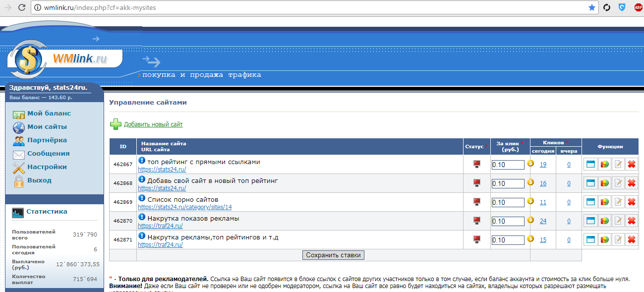This screenshot has height=292, width=644.
Task: Click the edit pencil icon for site 462869
Action: coord(618,202)
